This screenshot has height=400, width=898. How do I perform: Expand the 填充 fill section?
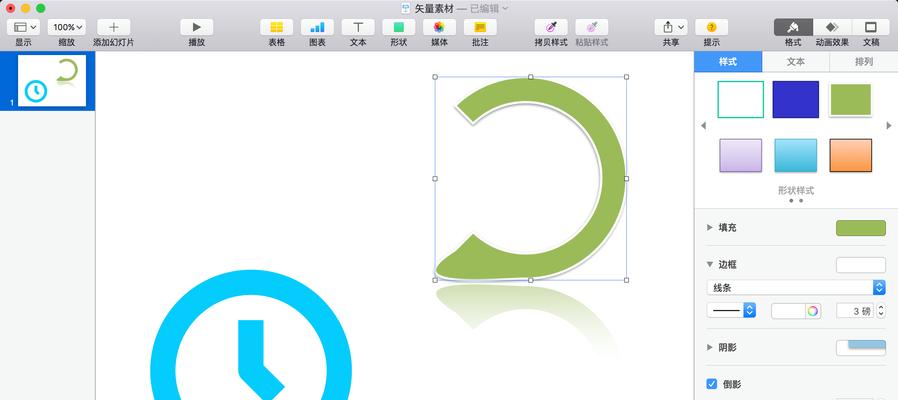pos(710,228)
